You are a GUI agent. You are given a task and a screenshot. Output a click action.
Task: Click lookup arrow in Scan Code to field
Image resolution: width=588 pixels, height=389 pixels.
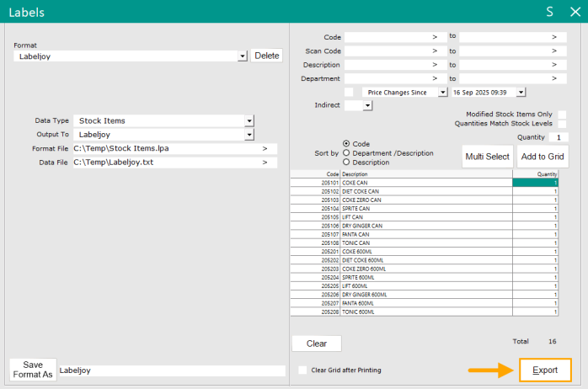[553, 51]
